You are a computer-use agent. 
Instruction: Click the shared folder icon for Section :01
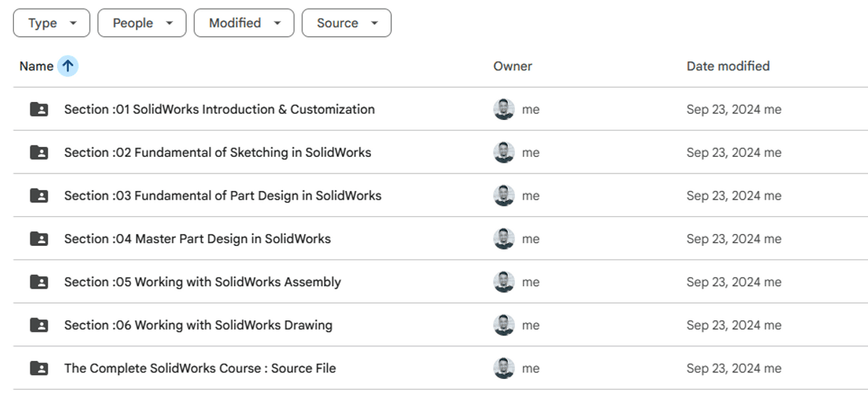coord(39,109)
